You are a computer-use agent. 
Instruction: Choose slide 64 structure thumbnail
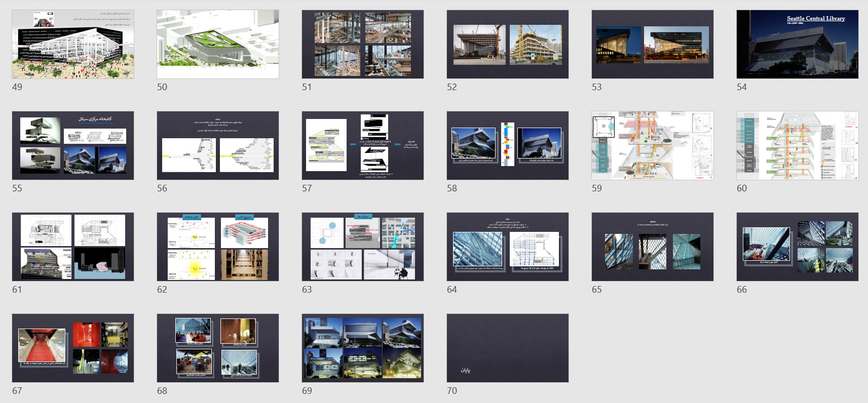click(x=508, y=247)
